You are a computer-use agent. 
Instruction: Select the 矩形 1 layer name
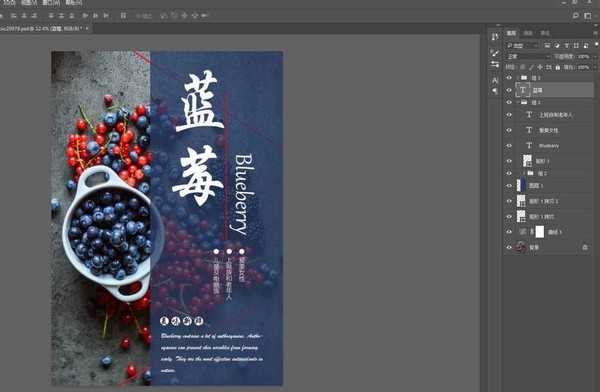point(542,161)
